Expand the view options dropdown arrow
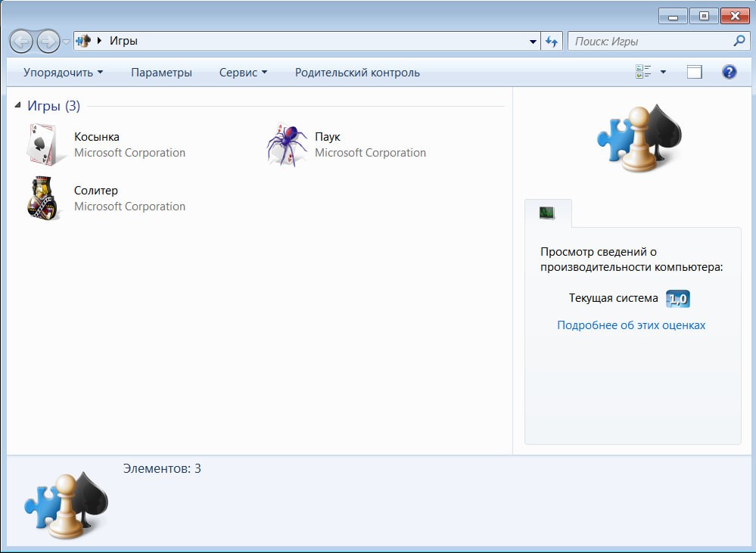The width and height of the screenshot is (756, 553). point(664,72)
